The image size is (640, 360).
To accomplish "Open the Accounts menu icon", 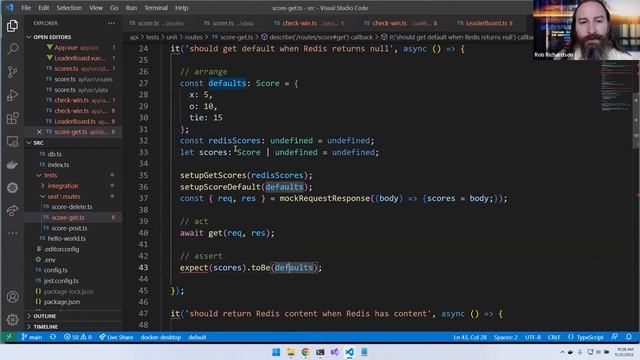I will [12, 297].
